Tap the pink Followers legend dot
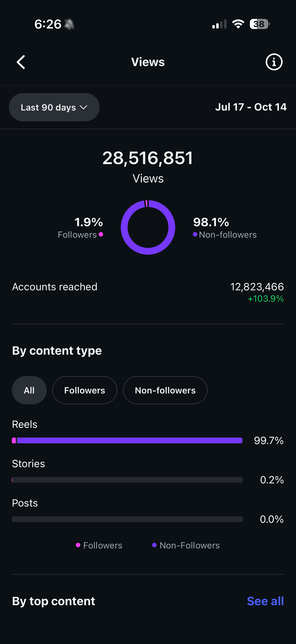 point(101,235)
